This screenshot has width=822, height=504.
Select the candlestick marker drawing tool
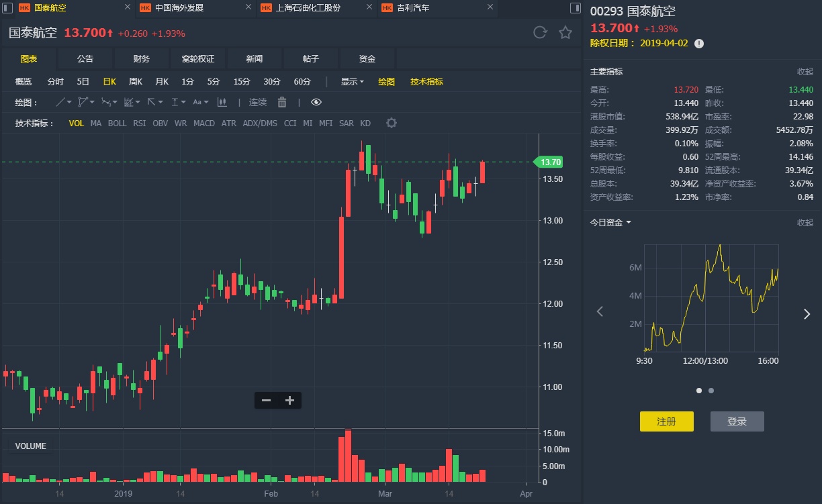click(222, 102)
